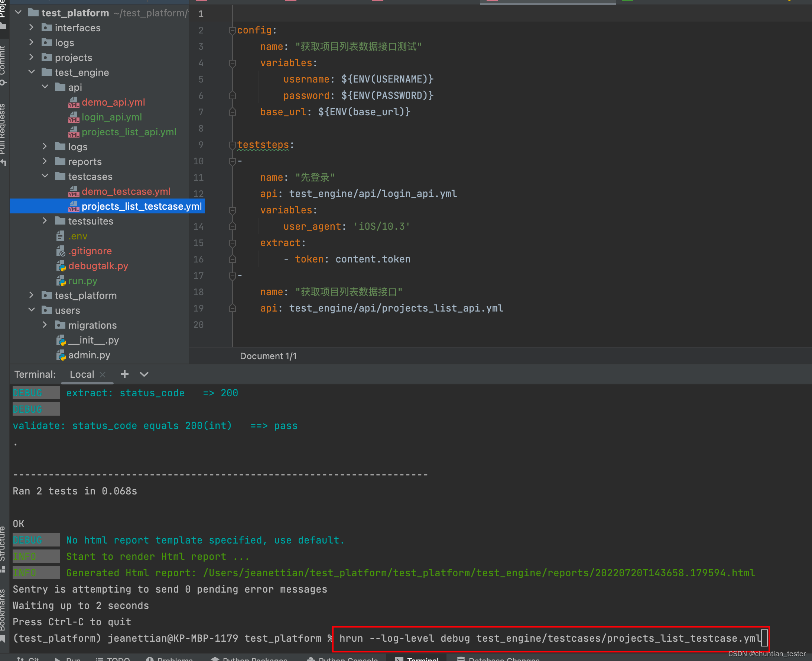Expand the interfaces folder

(32, 28)
